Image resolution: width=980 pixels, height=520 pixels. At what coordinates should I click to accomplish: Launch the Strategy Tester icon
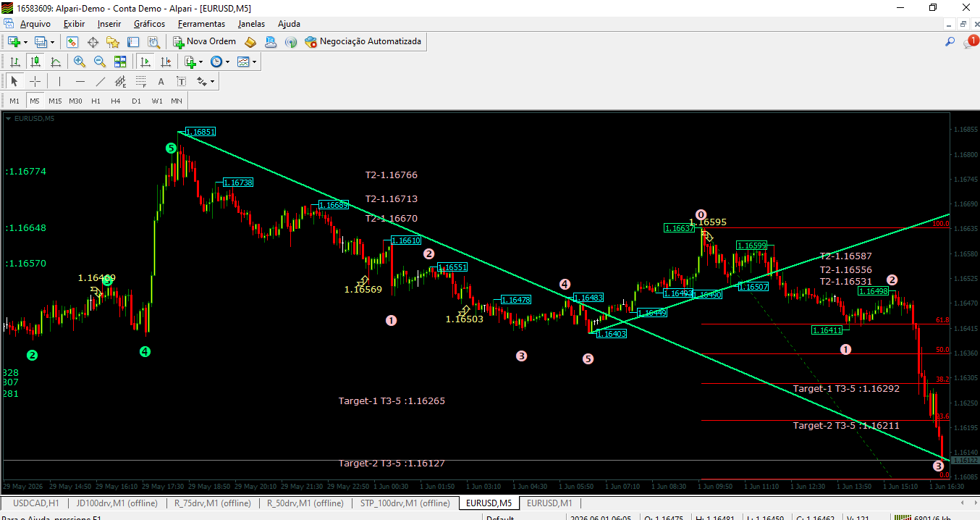tap(153, 42)
